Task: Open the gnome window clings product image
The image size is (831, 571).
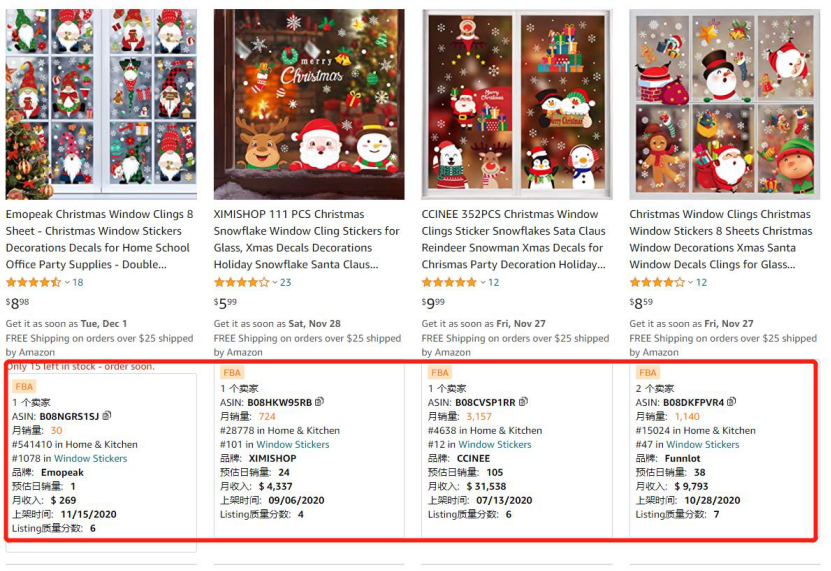Action: click(x=101, y=104)
